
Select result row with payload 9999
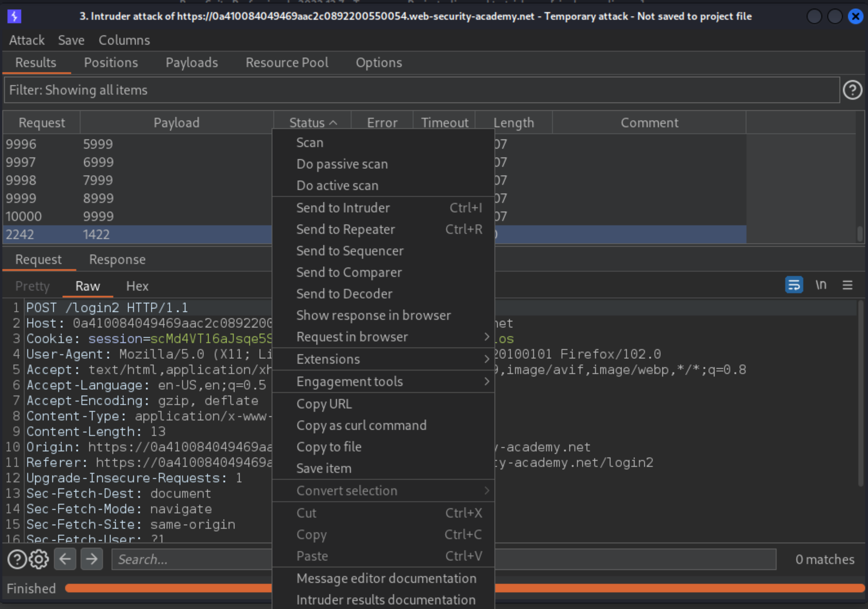tap(138, 217)
